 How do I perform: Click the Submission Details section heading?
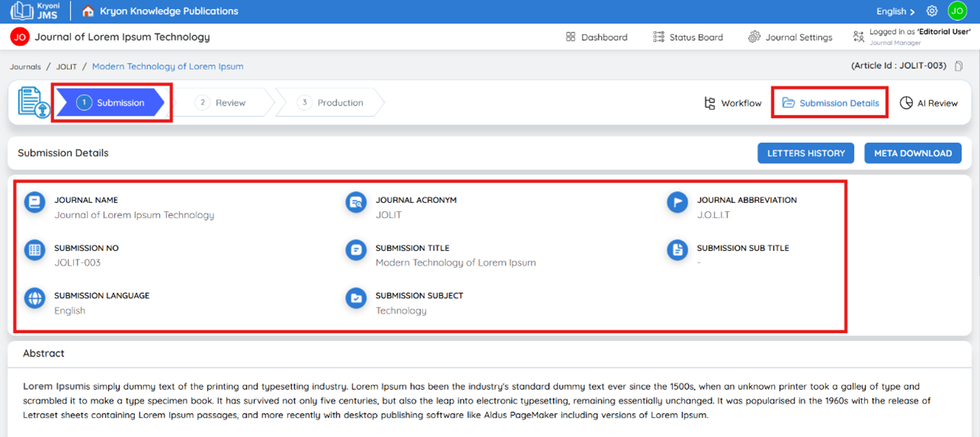point(63,153)
